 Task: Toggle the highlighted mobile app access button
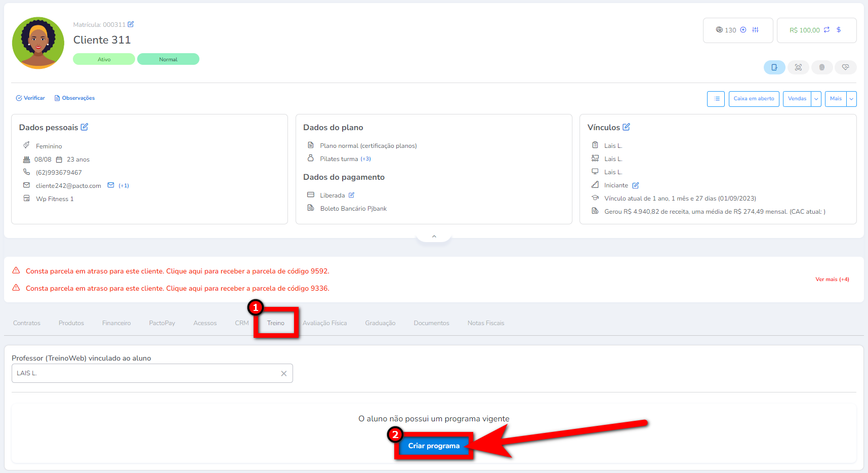click(x=774, y=67)
